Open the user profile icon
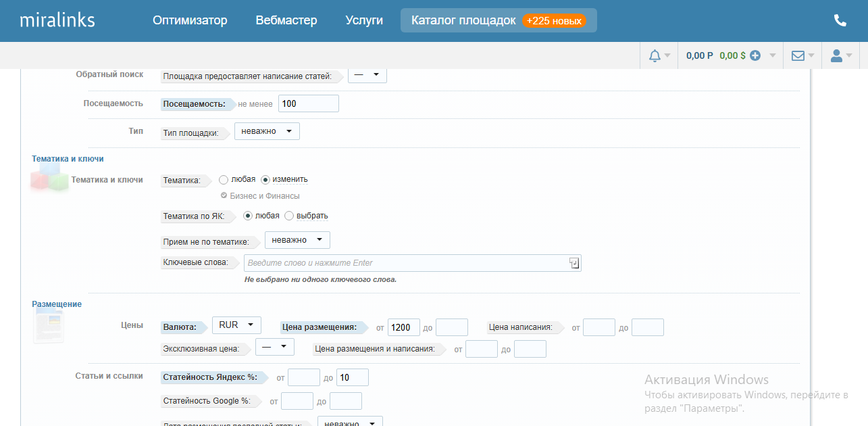Image resolution: width=868 pixels, height=426 pixels. coord(836,56)
